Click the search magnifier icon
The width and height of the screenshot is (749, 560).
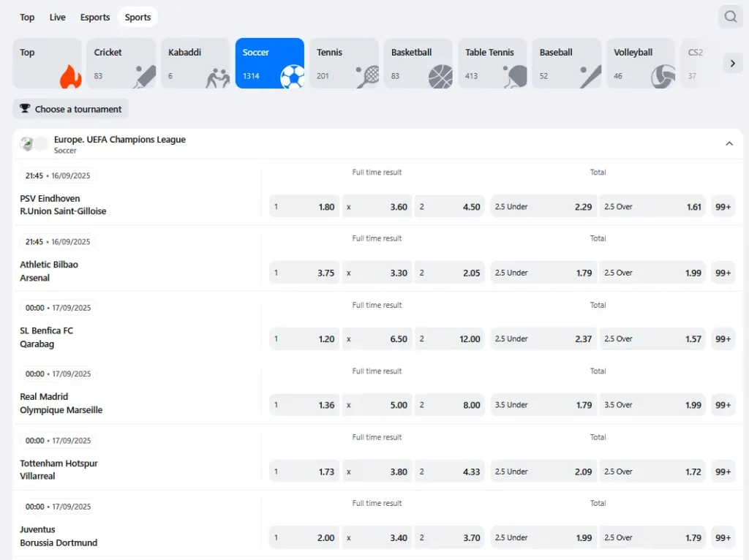coord(730,17)
